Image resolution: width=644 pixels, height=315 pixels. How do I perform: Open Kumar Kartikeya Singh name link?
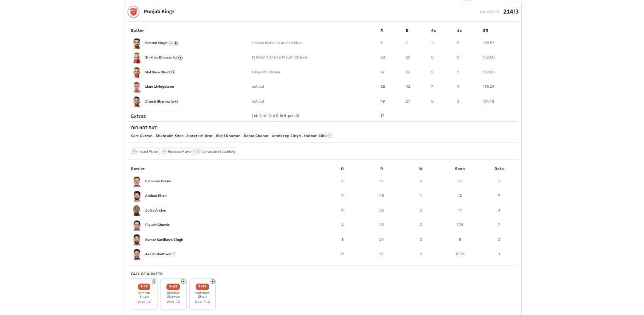pyautogui.click(x=164, y=240)
